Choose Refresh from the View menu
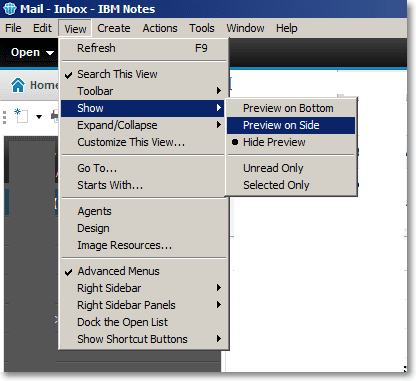 click(144, 48)
